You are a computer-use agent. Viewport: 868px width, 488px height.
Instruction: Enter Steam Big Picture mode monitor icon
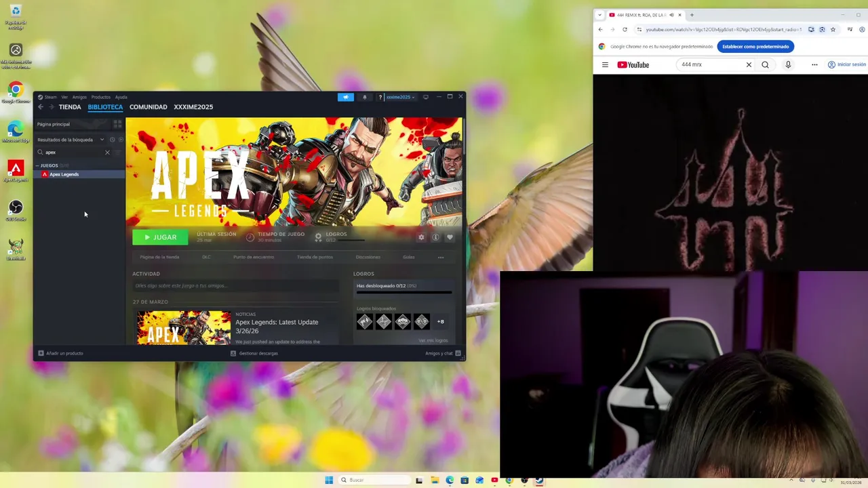[426, 97]
